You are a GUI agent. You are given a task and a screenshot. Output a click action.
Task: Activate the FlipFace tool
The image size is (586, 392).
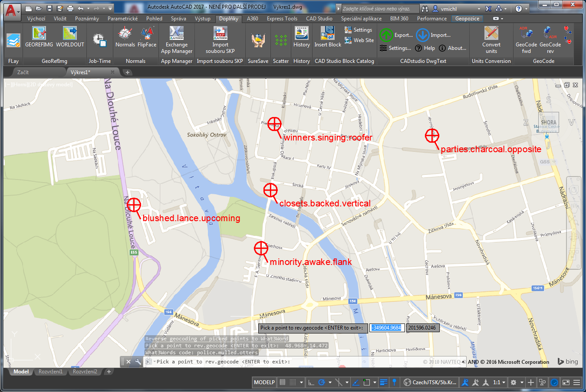pos(147,37)
